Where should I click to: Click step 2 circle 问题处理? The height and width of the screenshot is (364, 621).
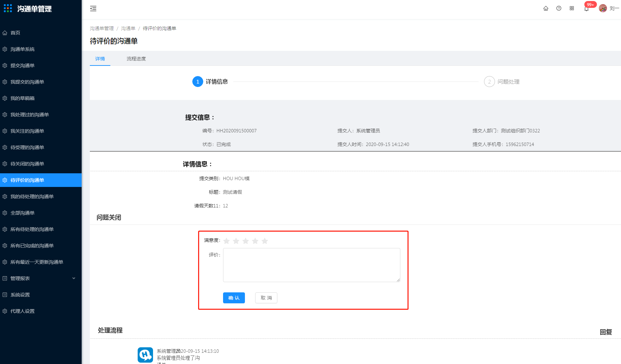click(489, 82)
